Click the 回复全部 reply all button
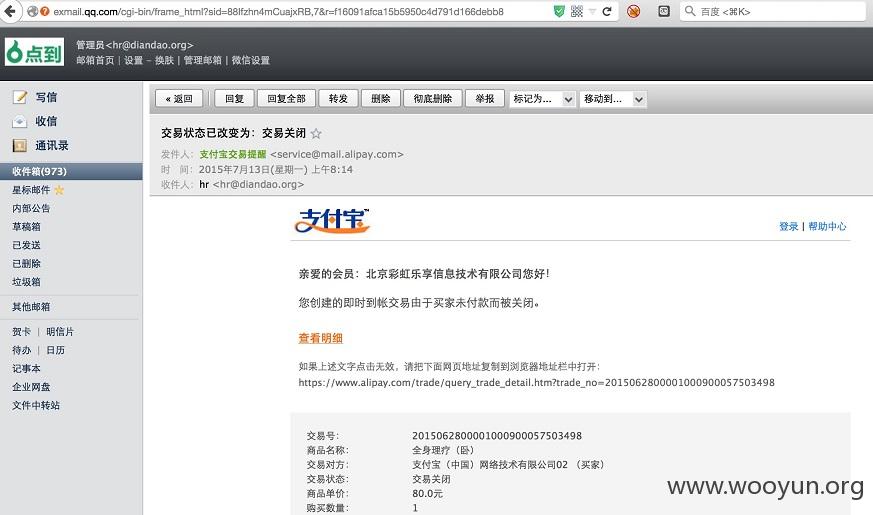The image size is (873, 515). 286,99
